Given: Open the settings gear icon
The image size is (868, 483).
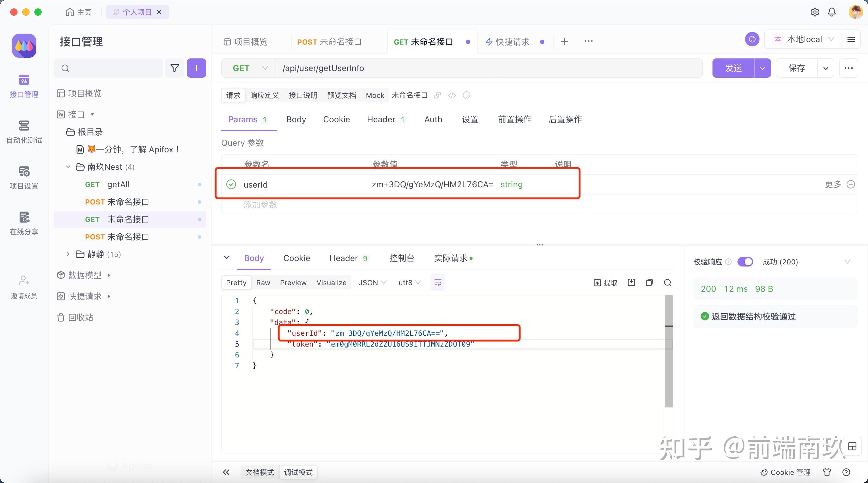Looking at the screenshot, I should tap(815, 12).
